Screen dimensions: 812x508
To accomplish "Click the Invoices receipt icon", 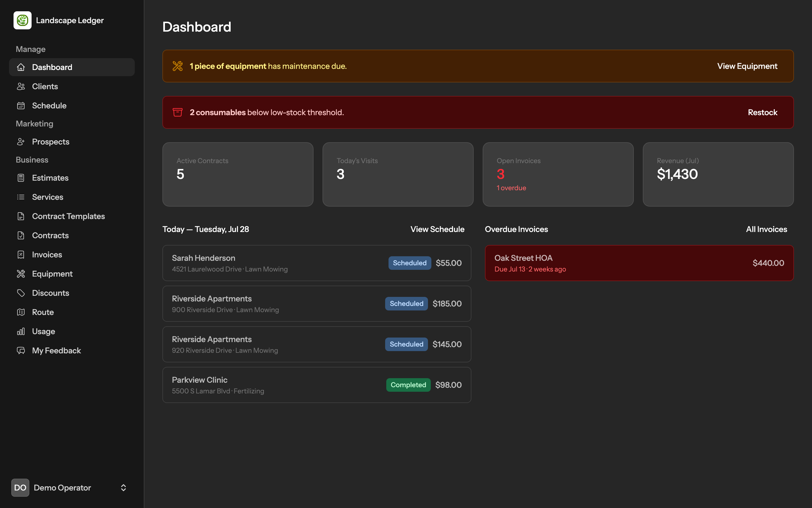I will pyautogui.click(x=21, y=254).
